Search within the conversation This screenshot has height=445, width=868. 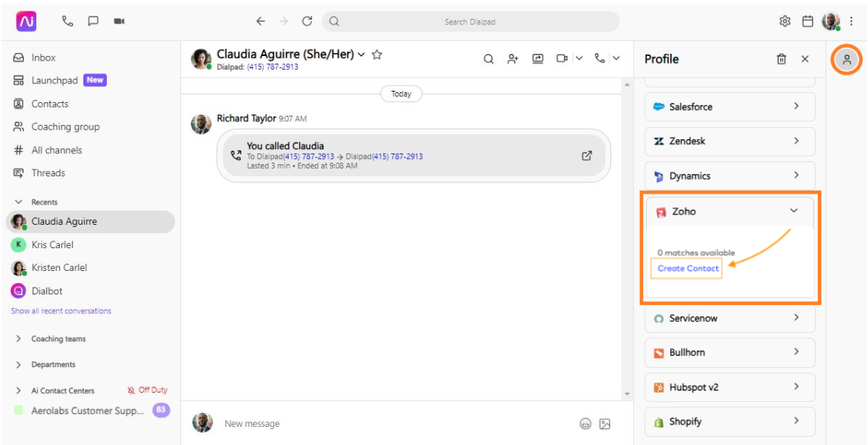489,58
